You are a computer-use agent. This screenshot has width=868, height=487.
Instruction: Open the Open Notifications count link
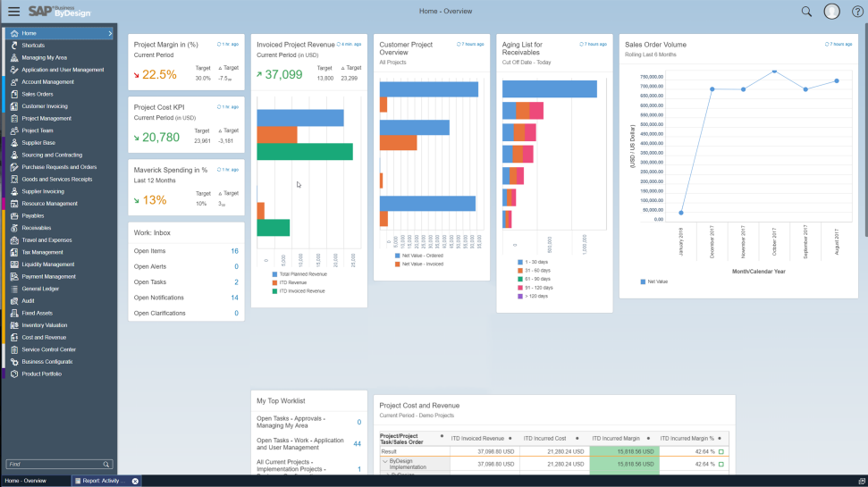234,298
